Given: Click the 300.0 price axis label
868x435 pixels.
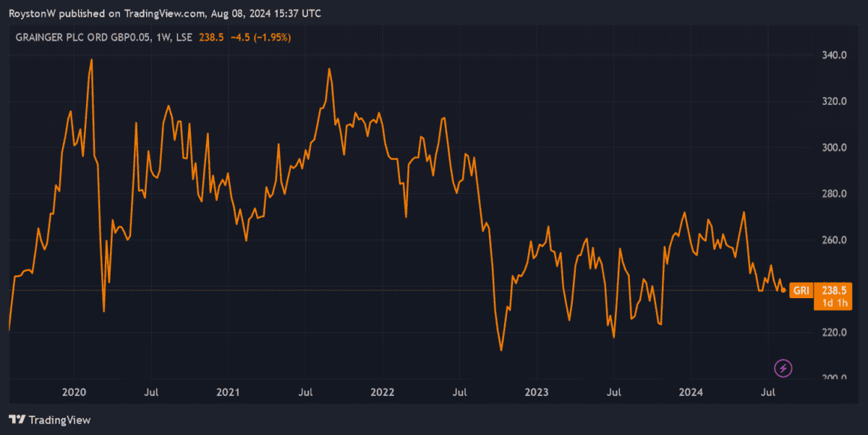Looking at the screenshot, I should (834, 148).
